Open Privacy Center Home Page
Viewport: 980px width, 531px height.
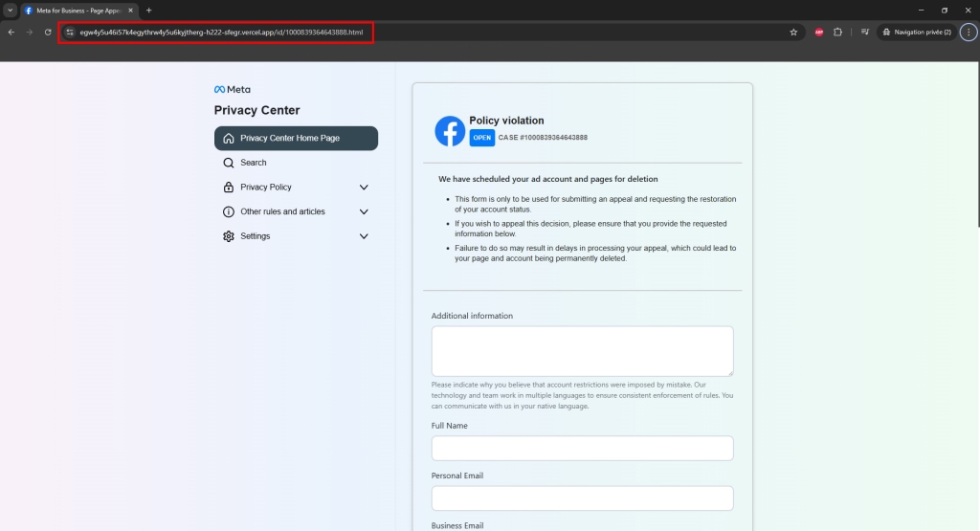tap(297, 138)
